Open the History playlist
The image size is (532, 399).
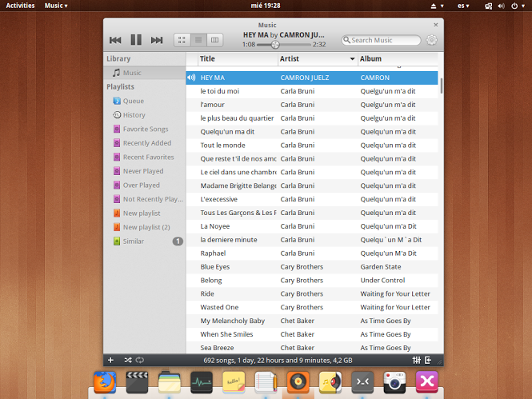[x=145, y=115]
